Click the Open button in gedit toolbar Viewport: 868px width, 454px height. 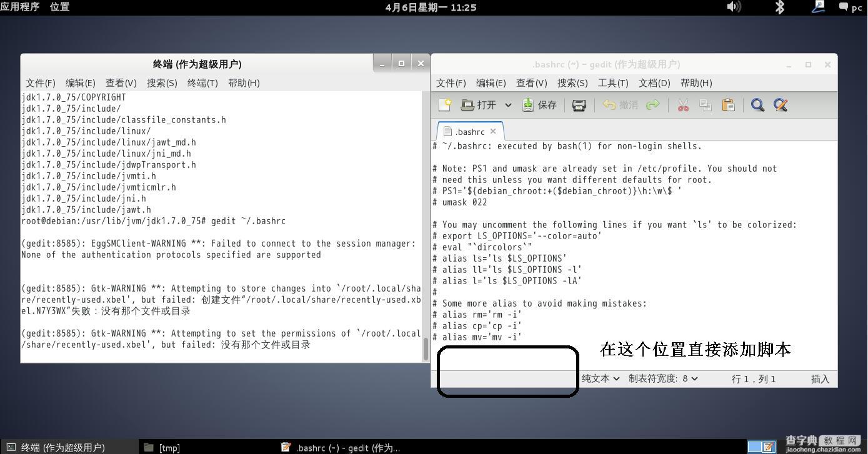(478, 105)
